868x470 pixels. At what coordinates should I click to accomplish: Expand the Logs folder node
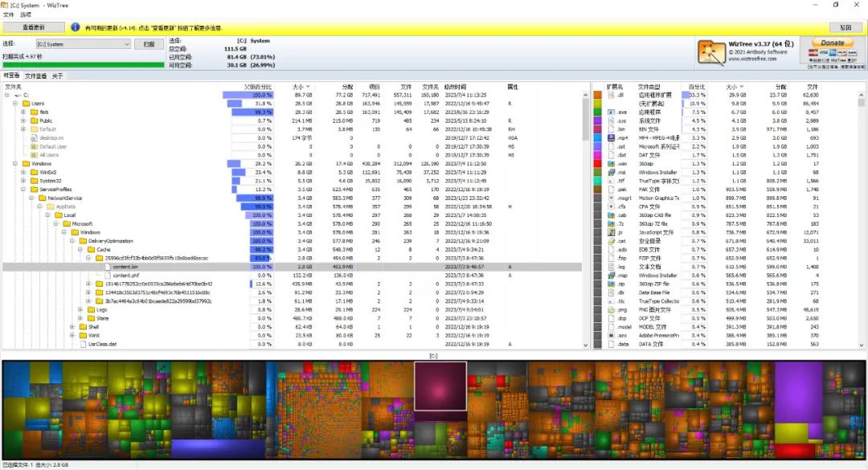tap(80, 309)
